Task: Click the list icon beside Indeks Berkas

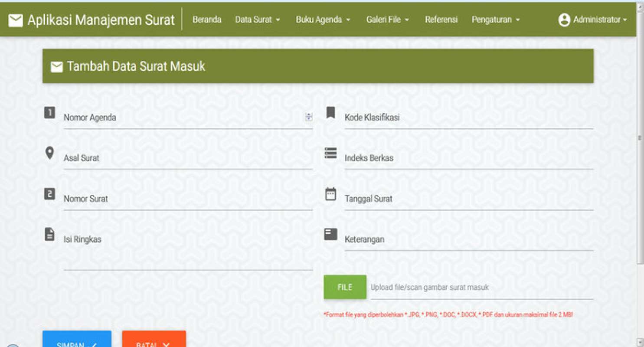Action: click(330, 153)
